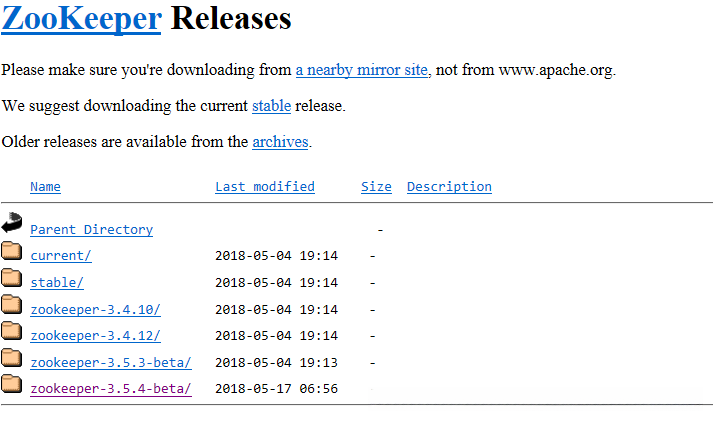The height and width of the screenshot is (422, 713).
Task: Click the folder icon beside zookeeper-3.4.10/
Action: click(12, 305)
